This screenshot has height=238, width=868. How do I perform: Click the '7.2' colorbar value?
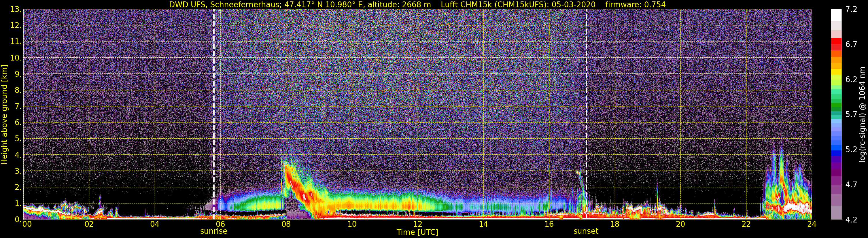851,9
